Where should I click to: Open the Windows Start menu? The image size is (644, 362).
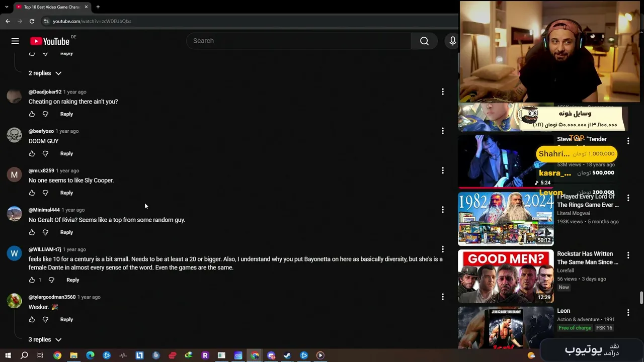[8, 355]
